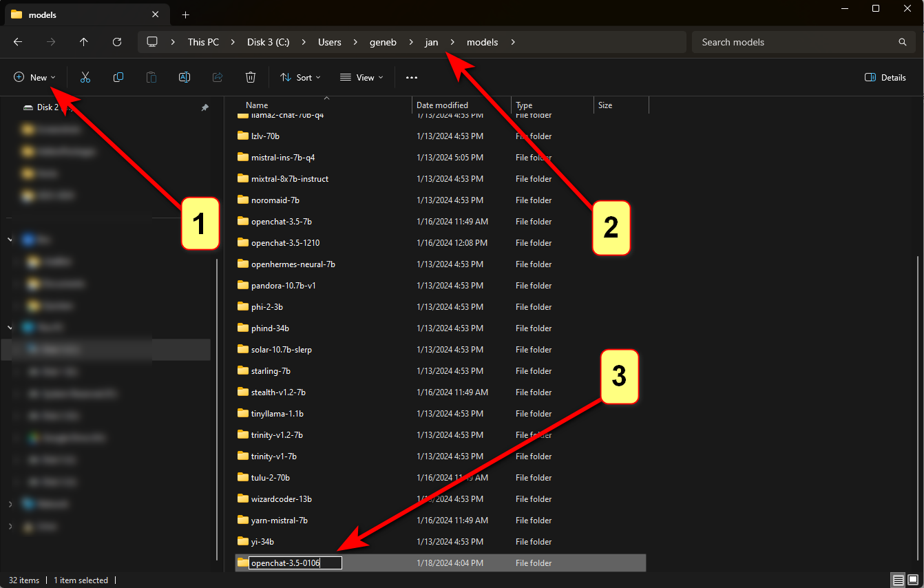The width and height of the screenshot is (924, 588).
Task: Switch to details list view in status bar
Action: tap(898, 580)
